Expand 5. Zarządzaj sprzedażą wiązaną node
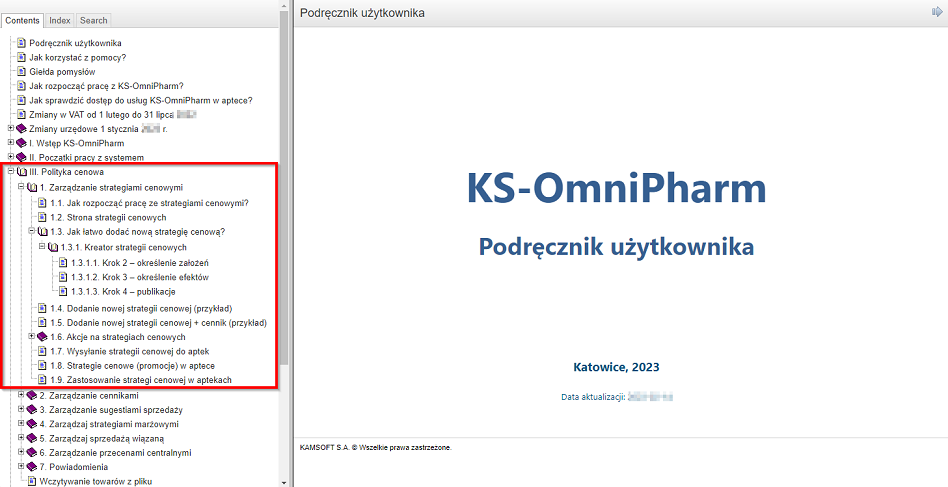 21,438
